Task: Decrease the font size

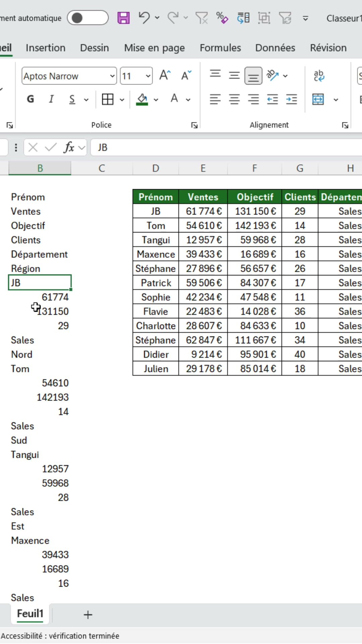Action: click(186, 75)
